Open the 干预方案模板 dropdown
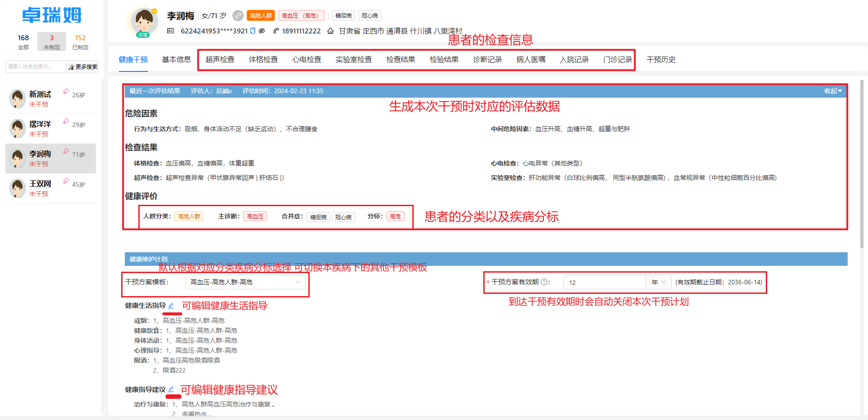 pos(245,282)
